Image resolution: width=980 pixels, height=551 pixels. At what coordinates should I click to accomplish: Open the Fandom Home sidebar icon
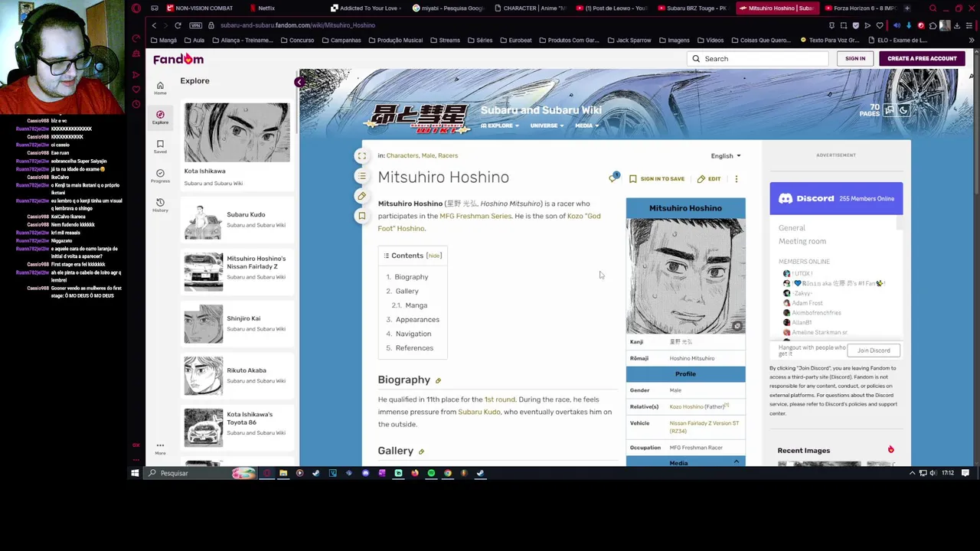(x=160, y=88)
